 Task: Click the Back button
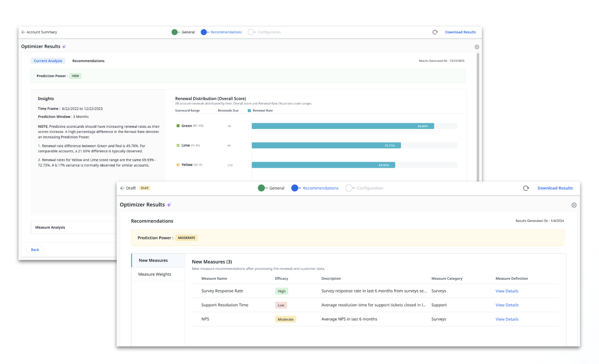(35, 250)
